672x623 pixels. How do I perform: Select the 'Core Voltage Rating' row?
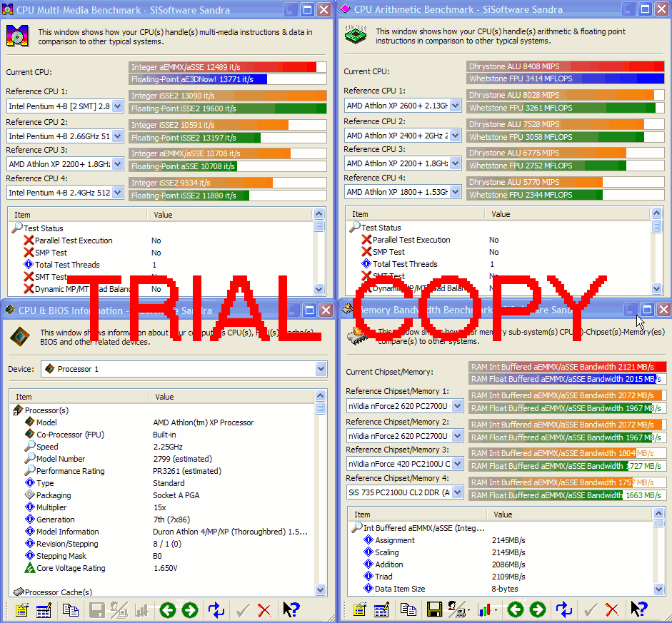point(162,568)
